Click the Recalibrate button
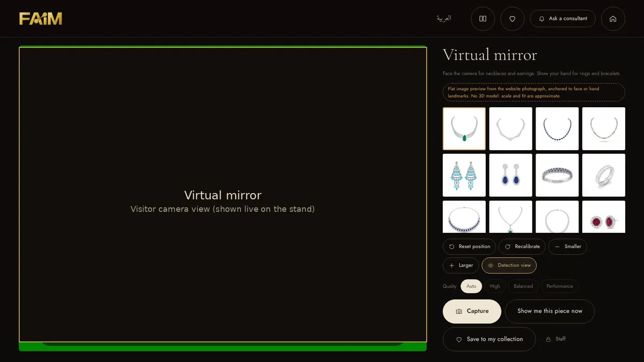This screenshot has height=362, width=644. 522,247
